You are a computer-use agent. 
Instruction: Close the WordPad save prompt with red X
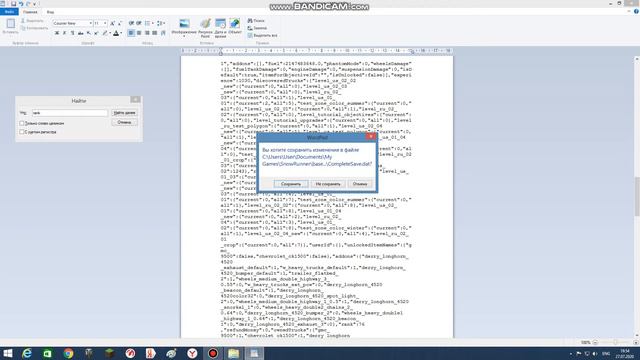coord(371,136)
